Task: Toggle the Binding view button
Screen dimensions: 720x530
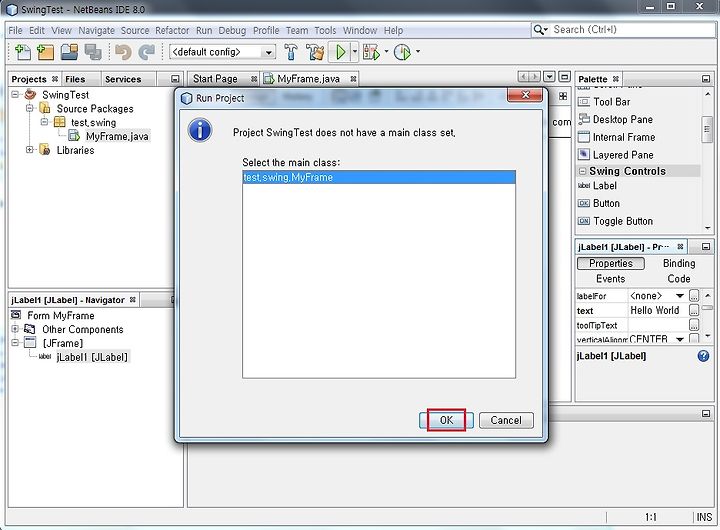Action: pyautogui.click(x=679, y=263)
